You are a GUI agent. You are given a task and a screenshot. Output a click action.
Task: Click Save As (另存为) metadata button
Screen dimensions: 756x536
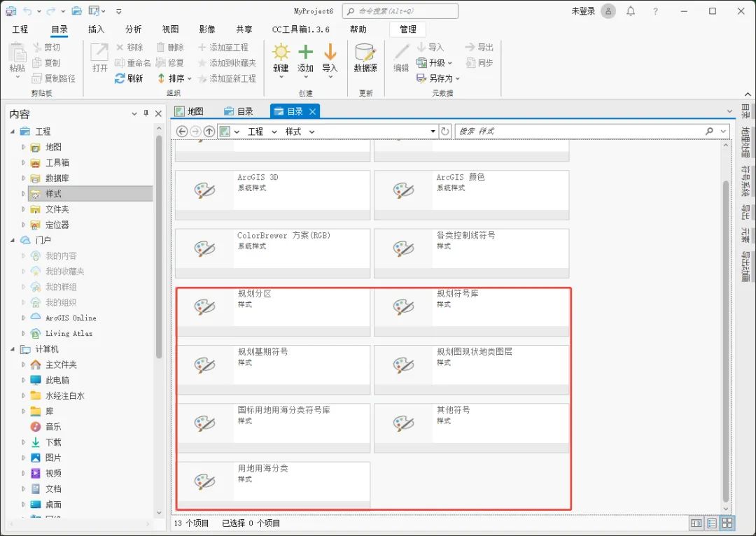pyautogui.click(x=438, y=78)
